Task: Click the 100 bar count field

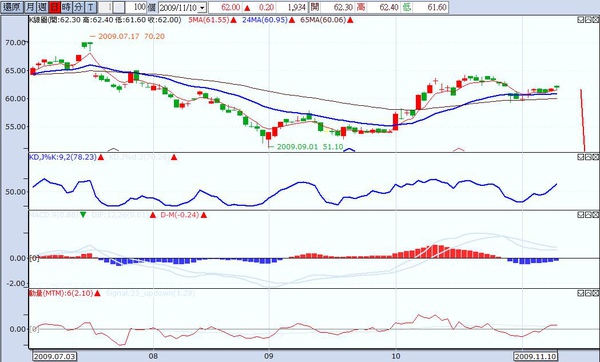Action: tap(136, 7)
